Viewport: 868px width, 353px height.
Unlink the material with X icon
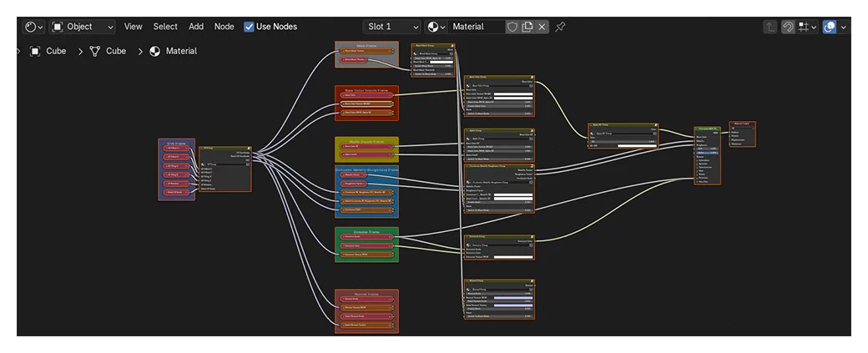[x=542, y=27]
